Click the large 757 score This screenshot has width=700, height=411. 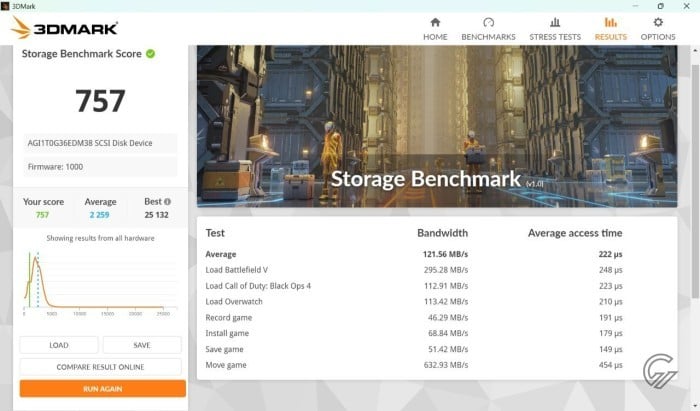[100, 101]
